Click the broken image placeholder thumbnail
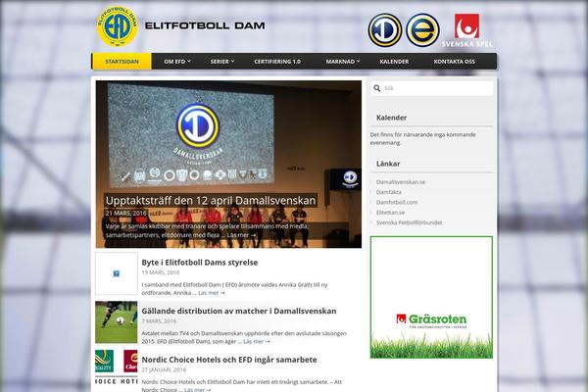The image size is (588, 392). (x=117, y=273)
